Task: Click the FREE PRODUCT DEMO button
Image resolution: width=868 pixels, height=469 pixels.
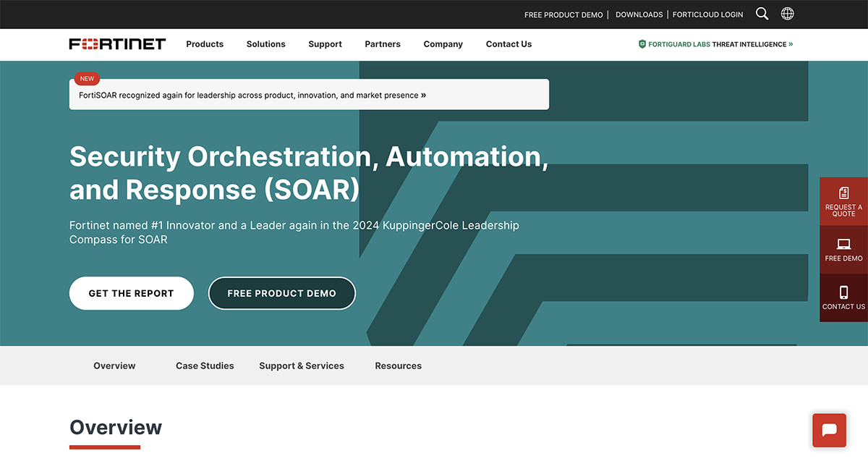Action: point(281,293)
